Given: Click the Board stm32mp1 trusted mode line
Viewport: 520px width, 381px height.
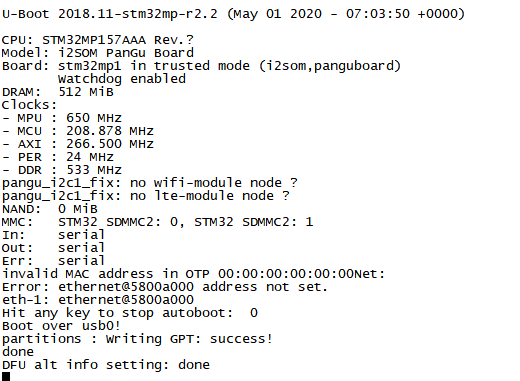Looking at the screenshot, I should 201,66.
